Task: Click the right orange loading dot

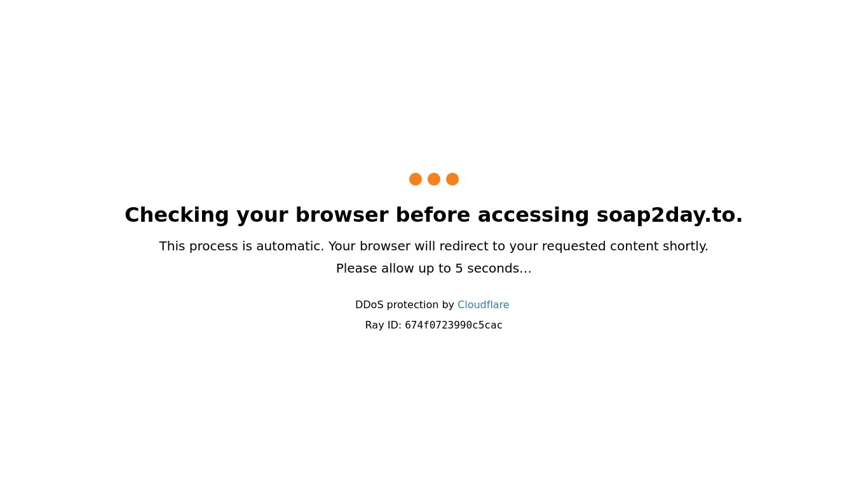Action: coord(452,179)
